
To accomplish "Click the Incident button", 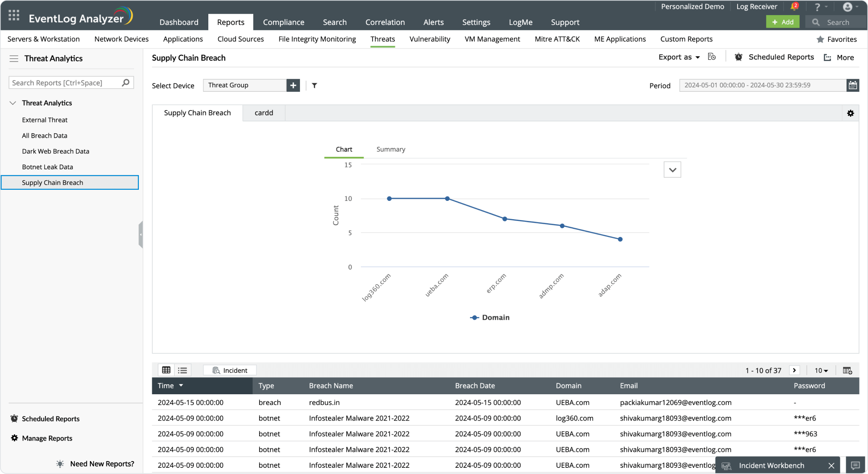I will tap(230, 370).
